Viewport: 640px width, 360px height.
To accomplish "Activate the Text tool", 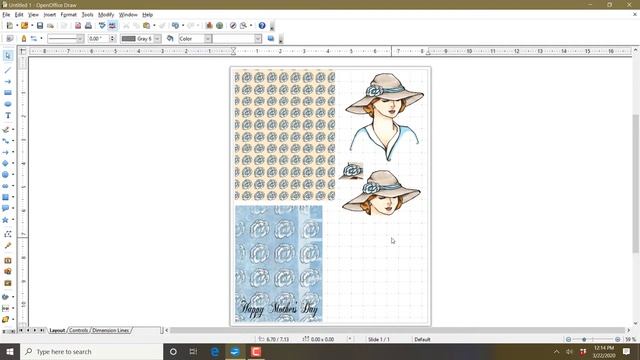I will click(x=8, y=116).
